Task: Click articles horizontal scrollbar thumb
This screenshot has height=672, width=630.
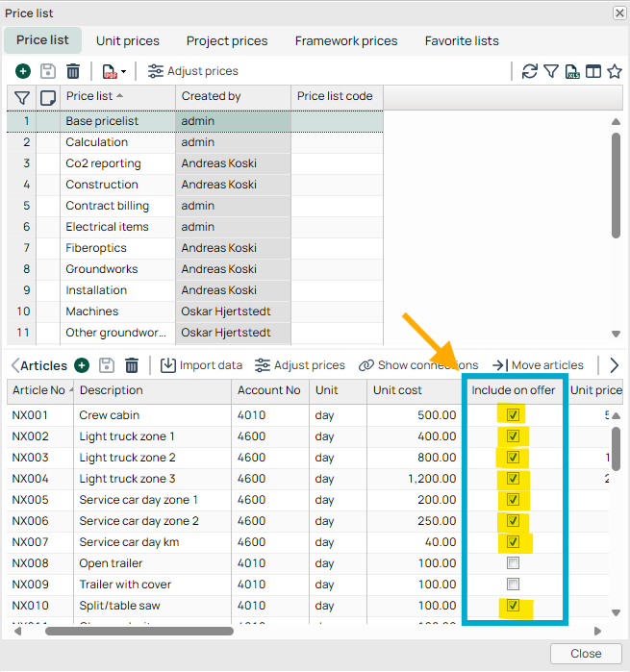Action: tap(139, 631)
